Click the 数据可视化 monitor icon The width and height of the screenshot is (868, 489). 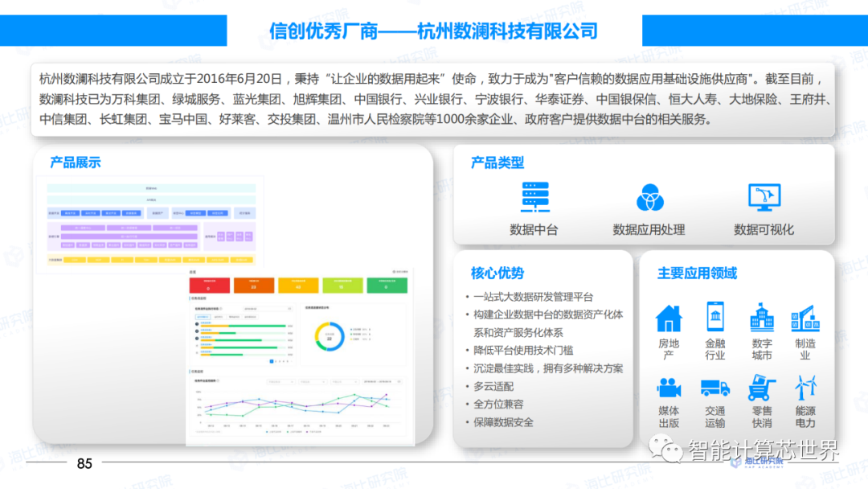pos(764,197)
